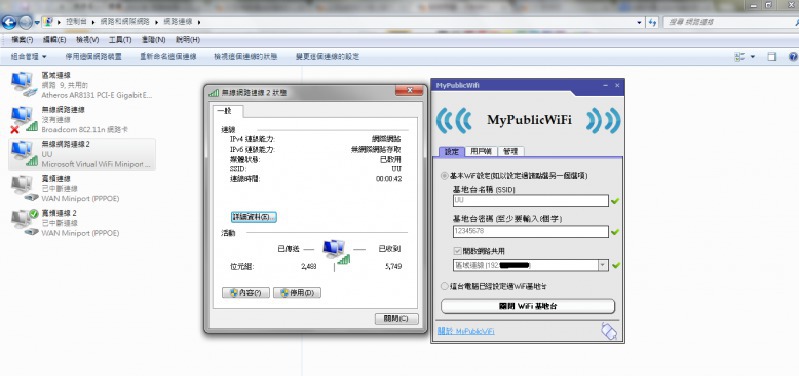Click 檢視這個連線的狀態 on the toolbar
799x376 pixels.
click(x=246, y=57)
